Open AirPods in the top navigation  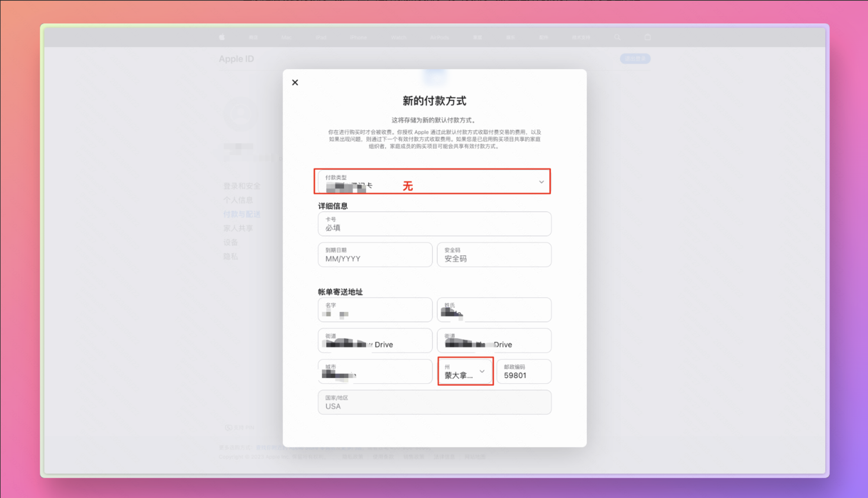point(440,38)
